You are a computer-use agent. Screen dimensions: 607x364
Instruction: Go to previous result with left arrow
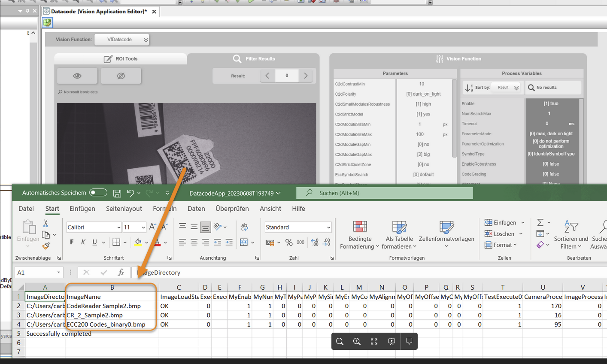tap(267, 76)
